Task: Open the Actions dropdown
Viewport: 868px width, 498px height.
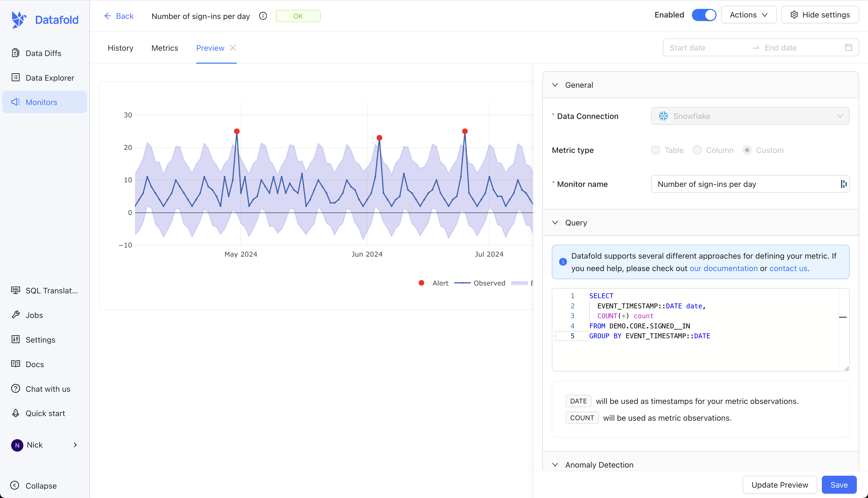Action: point(748,15)
